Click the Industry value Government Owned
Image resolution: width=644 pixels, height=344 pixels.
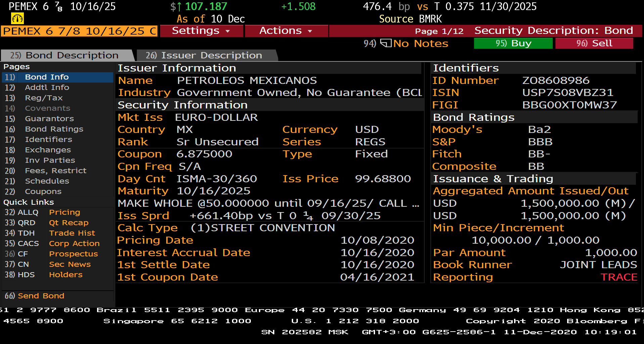tap(300, 93)
